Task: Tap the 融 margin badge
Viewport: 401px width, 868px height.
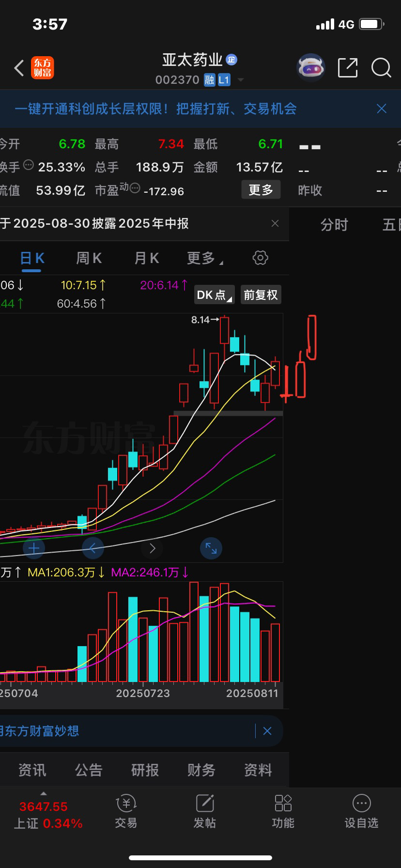Action: point(209,80)
